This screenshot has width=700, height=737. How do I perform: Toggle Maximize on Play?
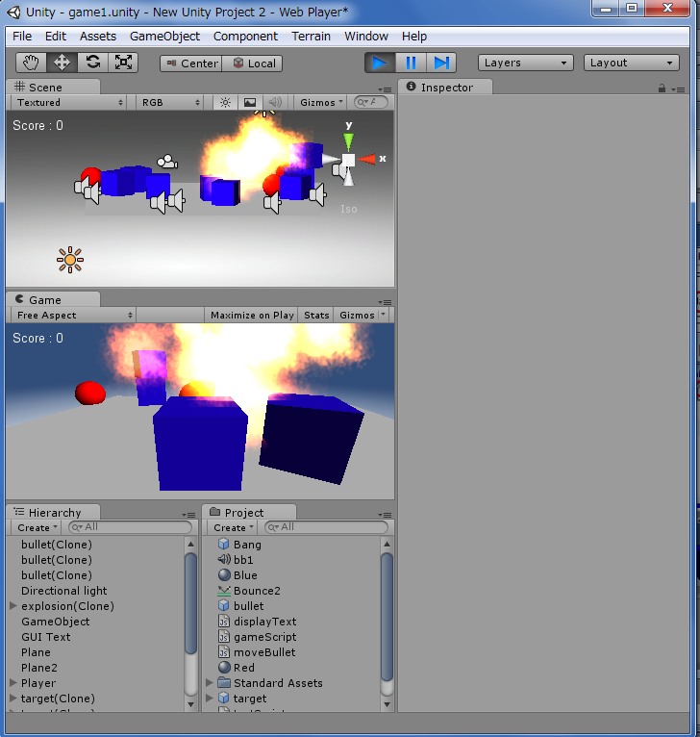coord(252,315)
